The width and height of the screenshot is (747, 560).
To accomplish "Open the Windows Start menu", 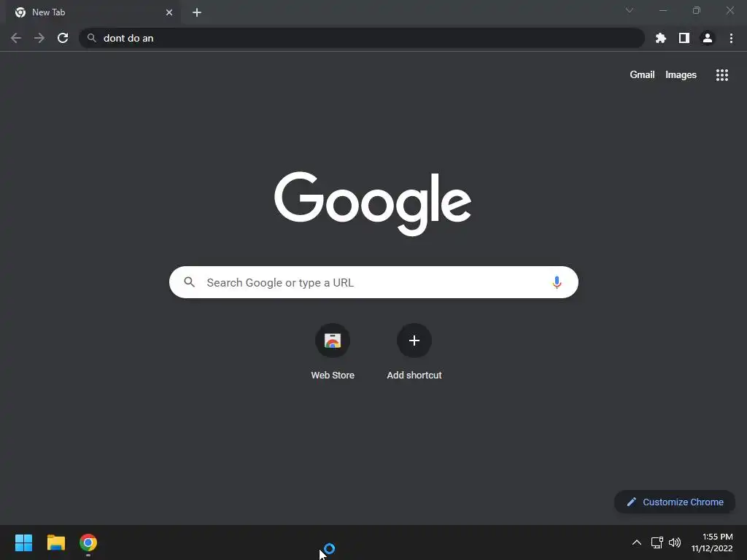I will click(24, 542).
